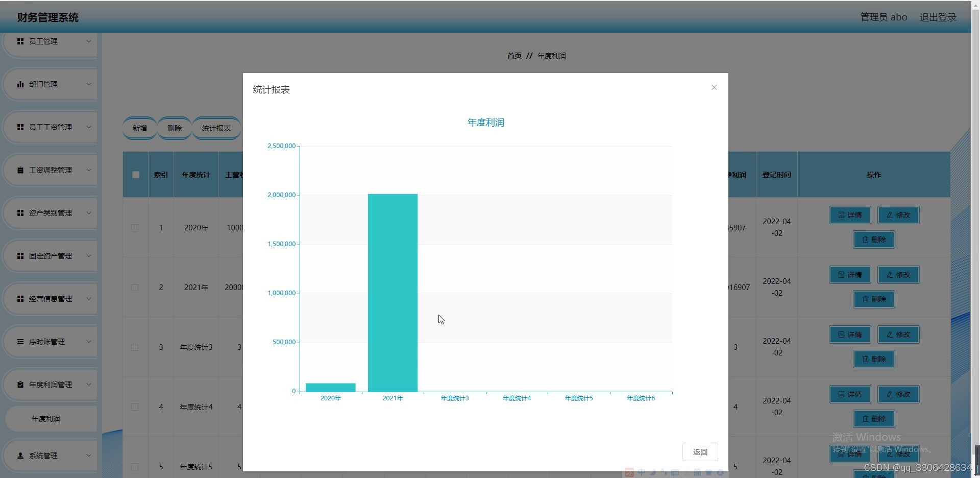Click 管理员 abo in the header
This screenshot has height=478, width=980.
884,17
